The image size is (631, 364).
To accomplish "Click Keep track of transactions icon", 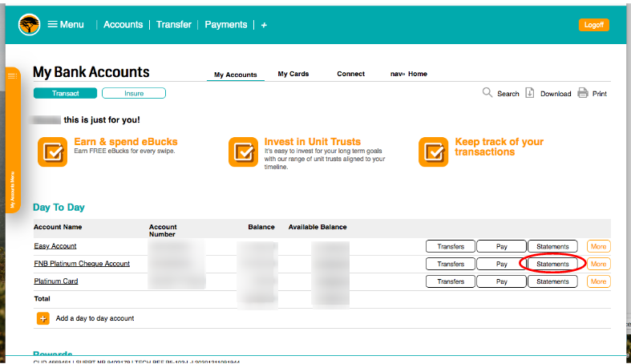I will point(433,152).
